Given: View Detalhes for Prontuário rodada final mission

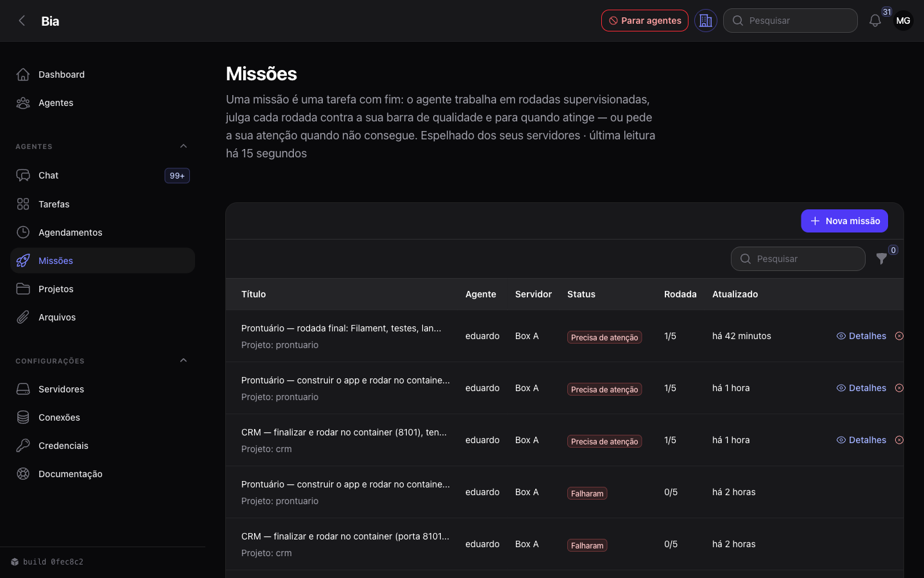Looking at the screenshot, I should pos(861,336).
